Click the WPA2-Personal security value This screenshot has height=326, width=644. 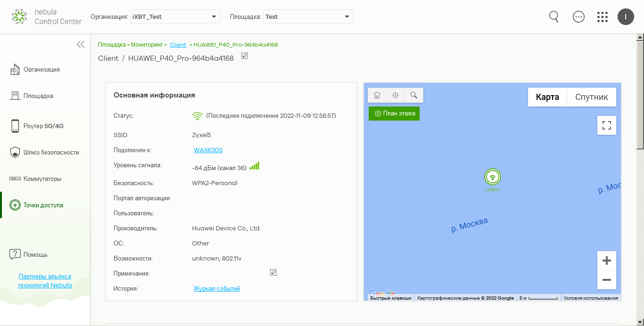[x=215, y=183]
